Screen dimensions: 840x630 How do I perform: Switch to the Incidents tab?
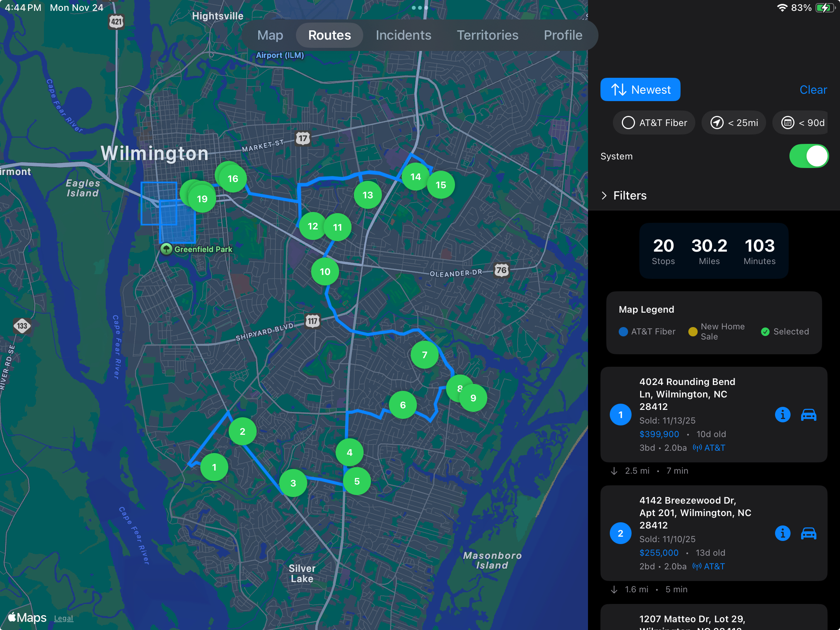[403, 35]
